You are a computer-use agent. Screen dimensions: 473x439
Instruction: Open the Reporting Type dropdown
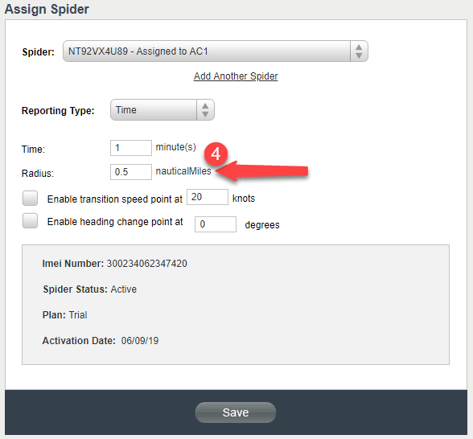(x=162, y=110)
